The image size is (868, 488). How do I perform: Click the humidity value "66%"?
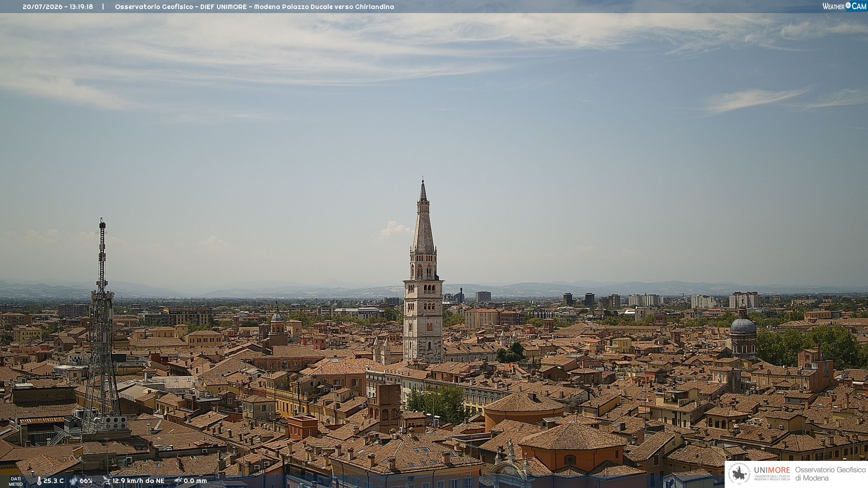(86, 481)
